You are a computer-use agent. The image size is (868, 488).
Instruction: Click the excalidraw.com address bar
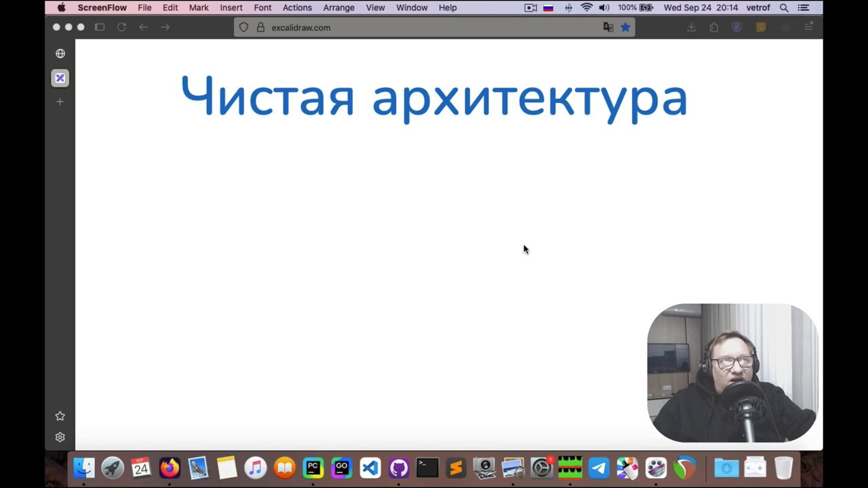(x=434, y=27)
